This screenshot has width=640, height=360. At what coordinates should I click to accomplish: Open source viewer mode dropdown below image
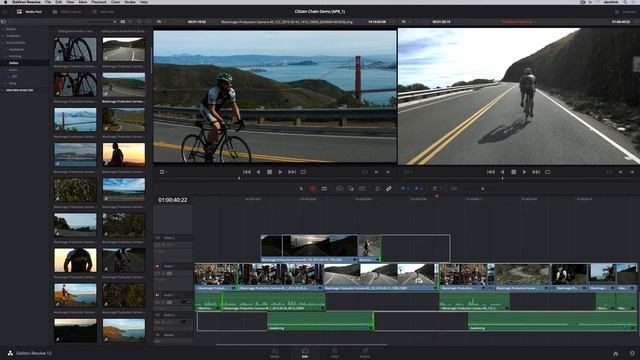tap(163, 172)
